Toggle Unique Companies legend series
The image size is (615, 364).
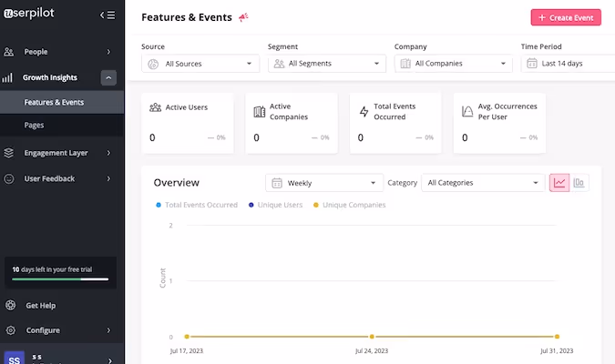[x=350, y=205]
